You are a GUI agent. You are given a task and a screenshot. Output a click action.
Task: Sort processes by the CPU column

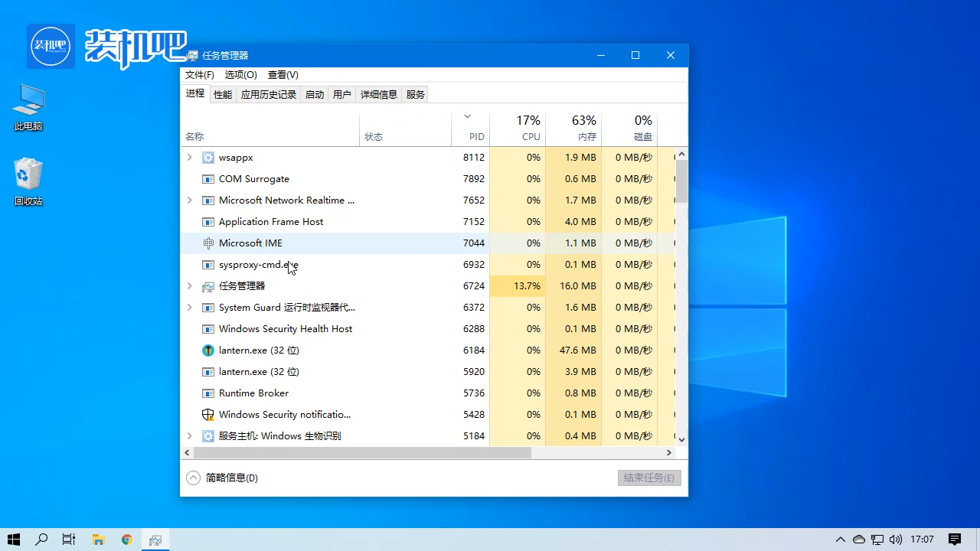(528, 128)
